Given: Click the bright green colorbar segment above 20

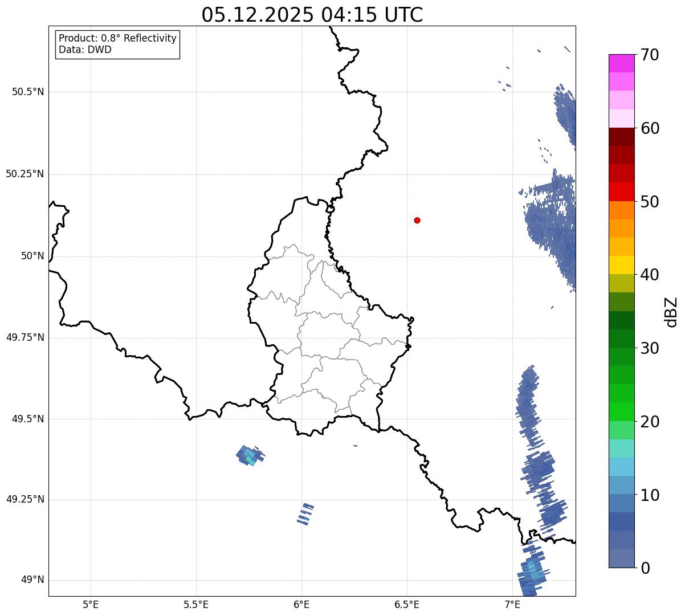Looking at the screenshot, I should coord(621,411).
